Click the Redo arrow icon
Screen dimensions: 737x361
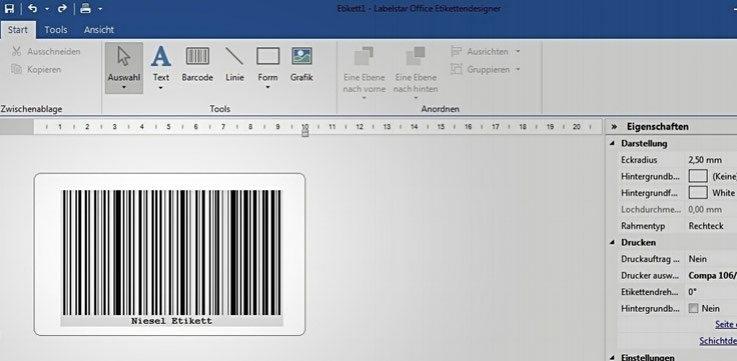62,8
